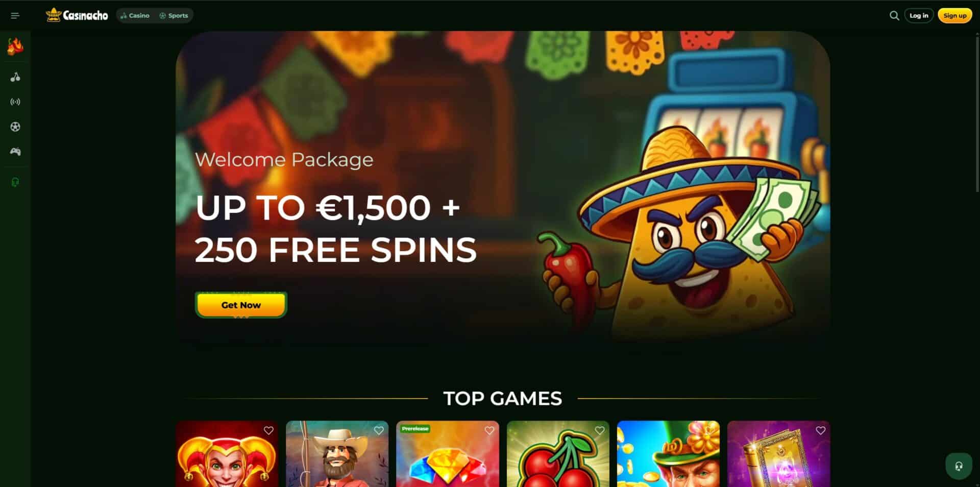Select the cherry slots icon in sidebar
The width and height of the screenshot is (980, 487).
pyautogui.click(x=15, y=77)
